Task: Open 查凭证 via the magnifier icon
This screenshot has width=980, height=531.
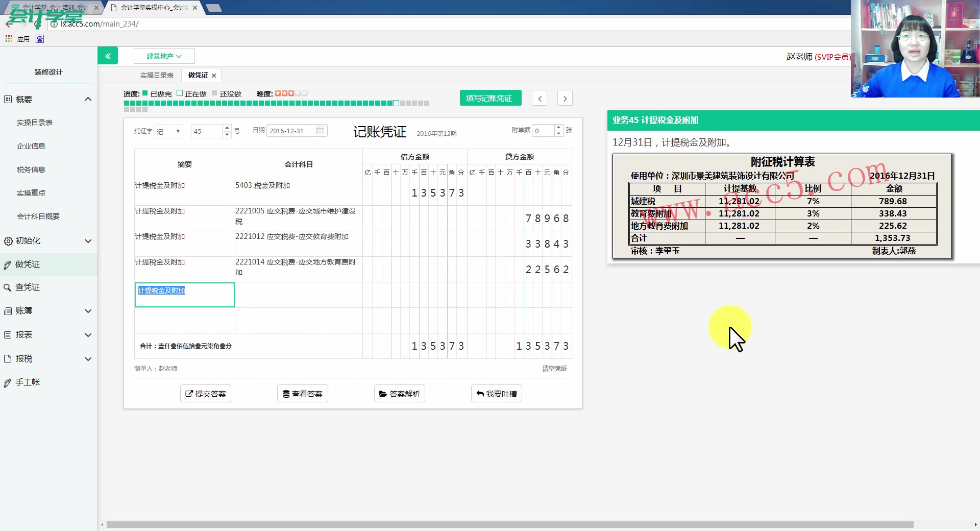Action: click(7, 287)
